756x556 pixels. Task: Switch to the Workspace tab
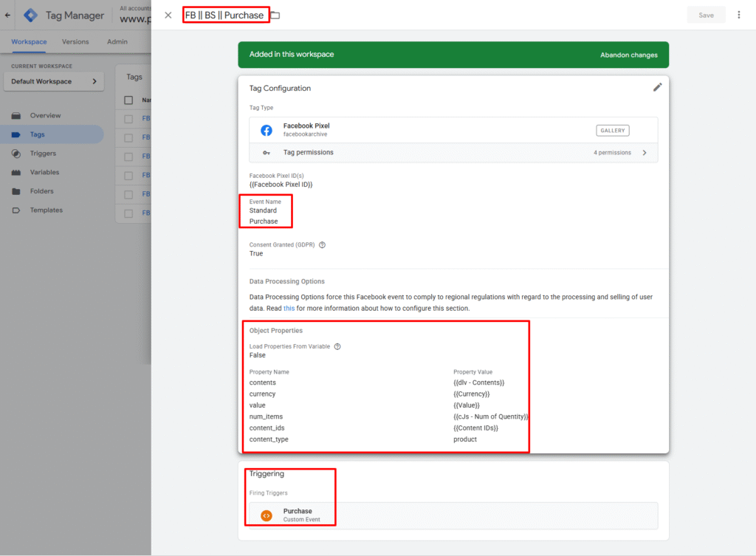[29, 42]
